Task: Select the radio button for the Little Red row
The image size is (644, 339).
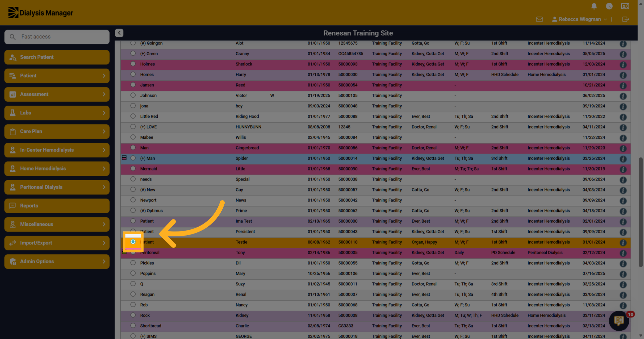Action: [x=133, y=116]
